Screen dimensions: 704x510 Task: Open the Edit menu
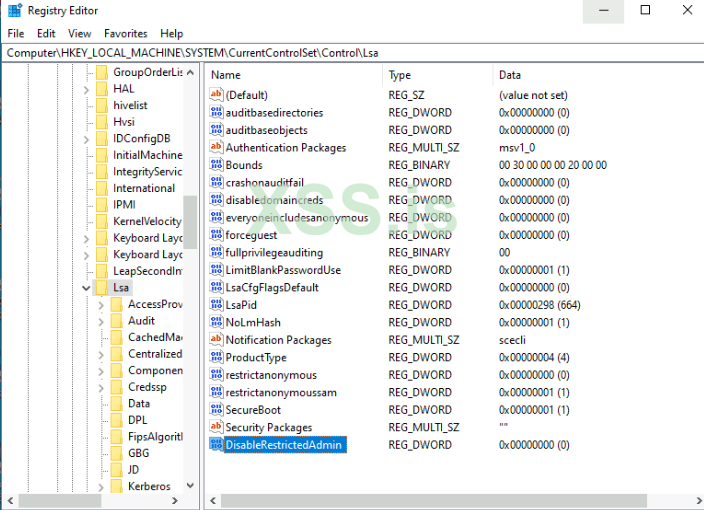[x=46, y=34]
